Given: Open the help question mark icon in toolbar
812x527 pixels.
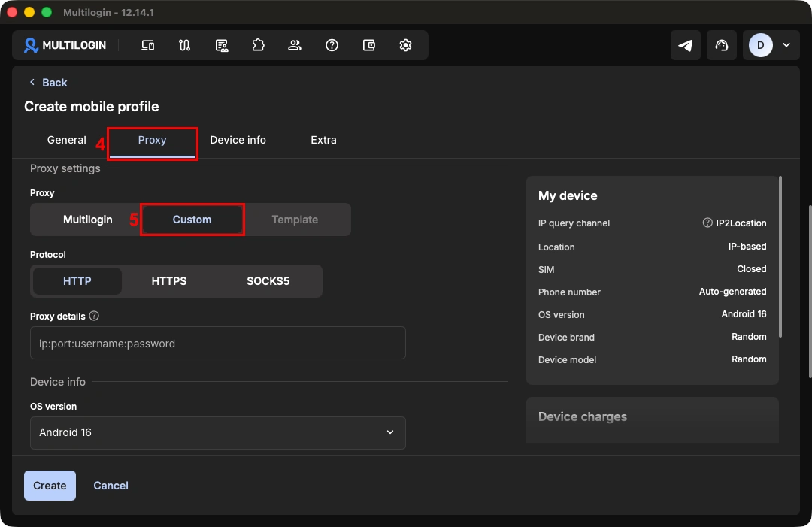Looking at the screenshot, I should [x=332, y=46].
